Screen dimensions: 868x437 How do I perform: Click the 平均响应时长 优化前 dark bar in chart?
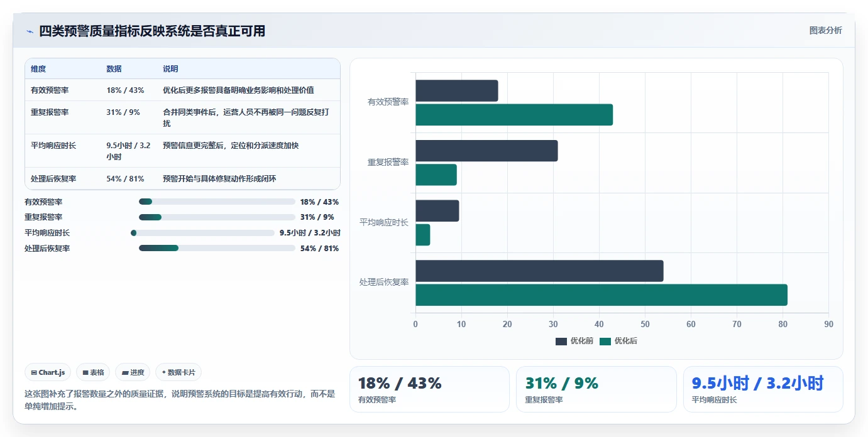coord(437,210)
